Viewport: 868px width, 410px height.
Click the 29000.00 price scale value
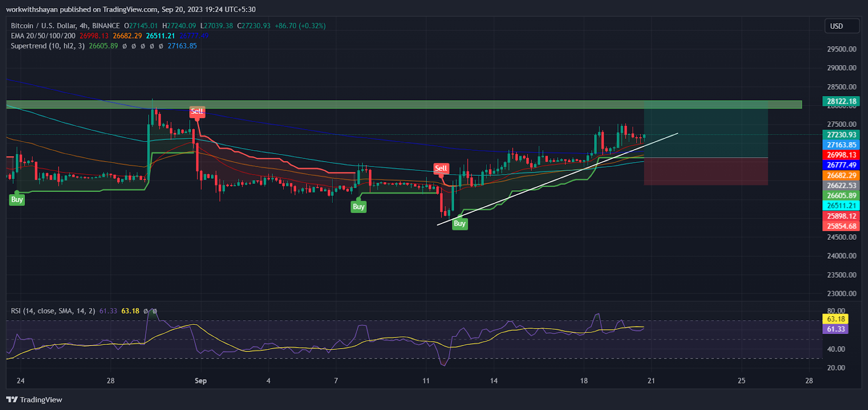pyautogui.click(x=841, y=68)
